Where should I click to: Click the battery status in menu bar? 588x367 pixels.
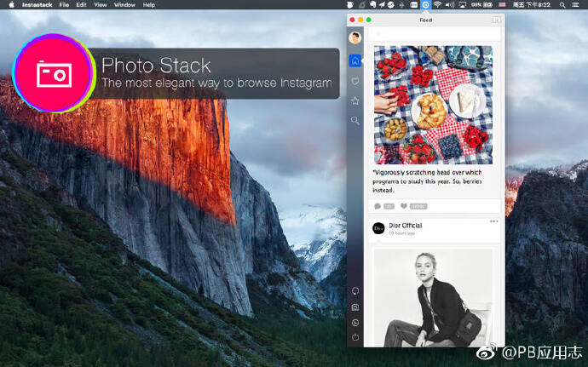[481, 5]
